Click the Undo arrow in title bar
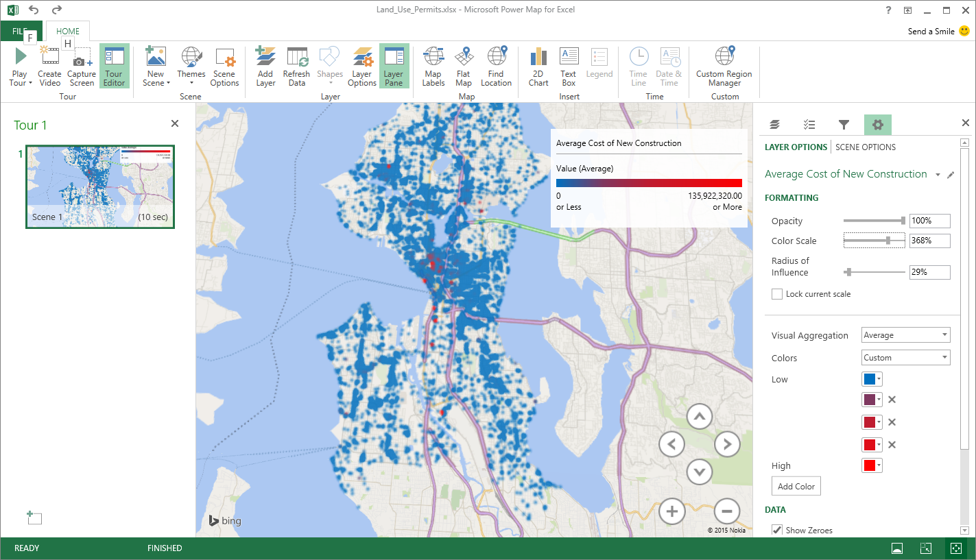Screen dimensions: 976x560 (x=34, y=10)
